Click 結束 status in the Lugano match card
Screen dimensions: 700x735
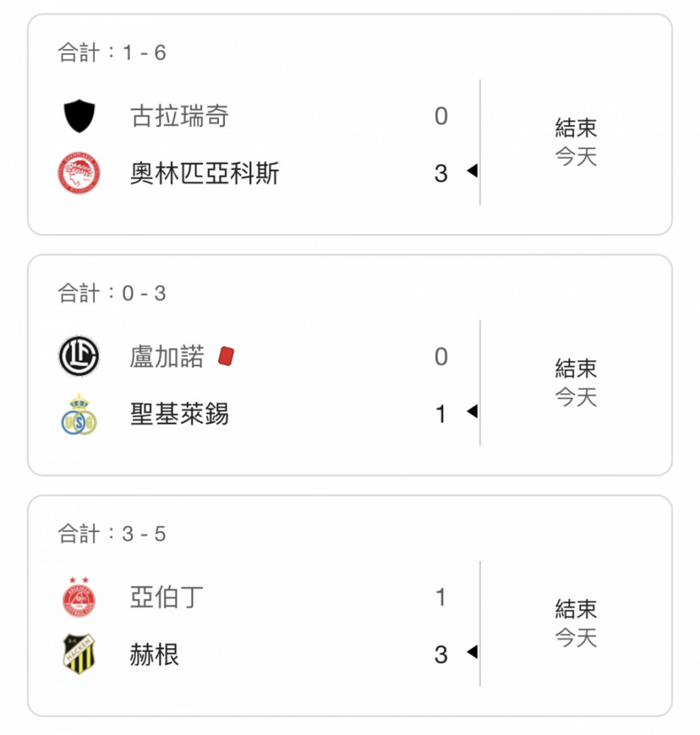(576, 368)
